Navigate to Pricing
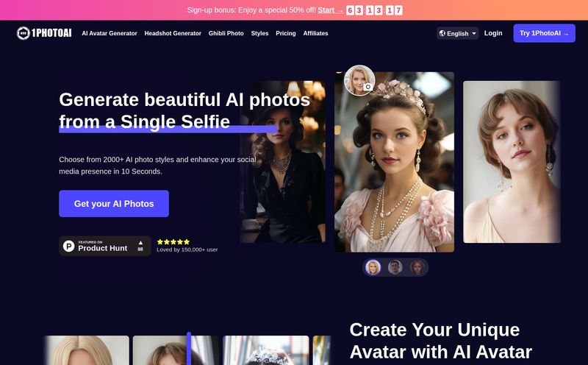Image resolution: width=588 pixels, height=365 pixels. pyautogui.click(x=286, y=33)
